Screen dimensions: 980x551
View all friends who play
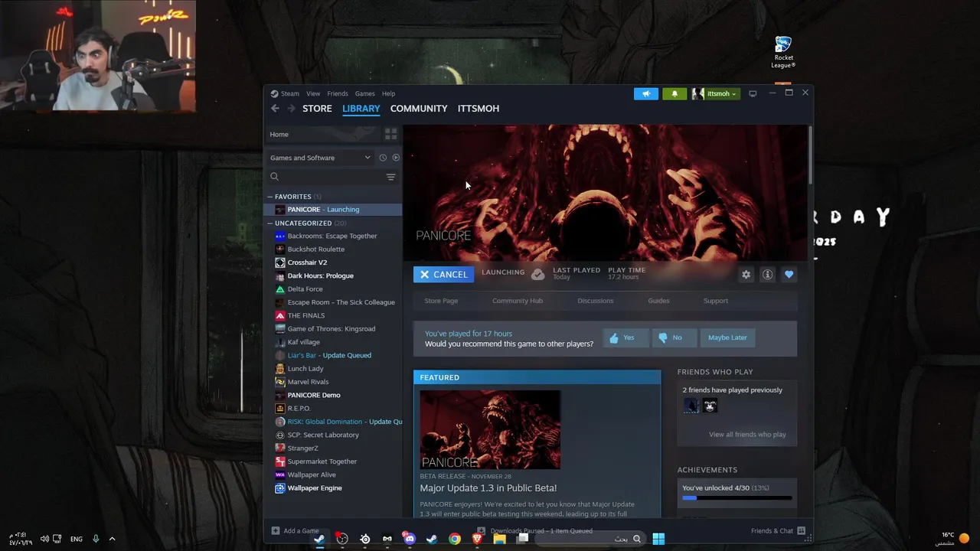coord(747,435)
